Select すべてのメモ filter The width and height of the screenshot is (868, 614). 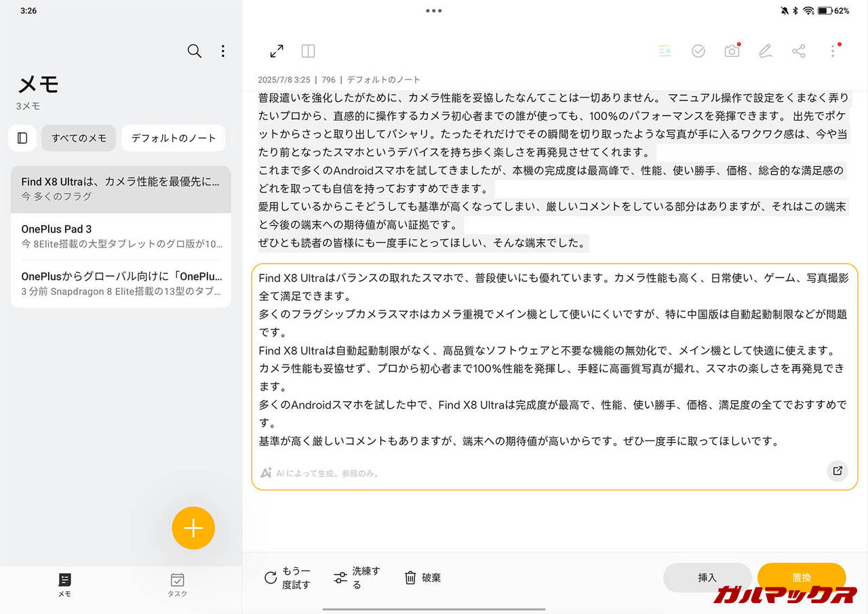pos(79,138)
